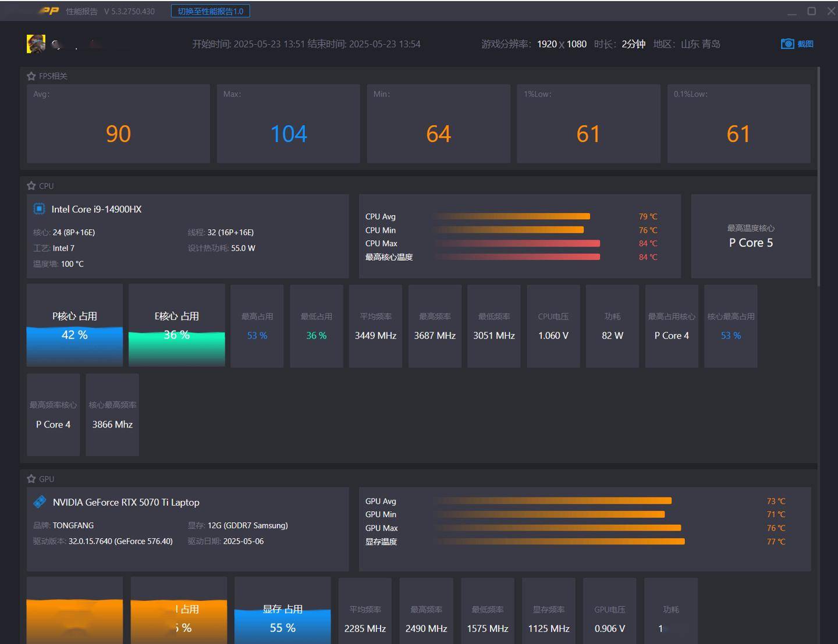
Task: Click the 最高温度核心 P Core 5 panel
Action: click(751, 236)
